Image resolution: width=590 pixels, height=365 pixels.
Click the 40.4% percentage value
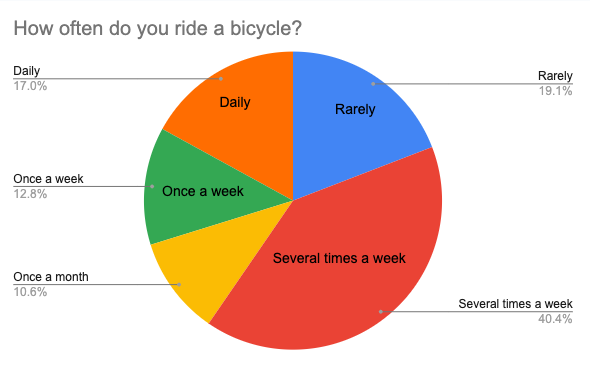555,319
